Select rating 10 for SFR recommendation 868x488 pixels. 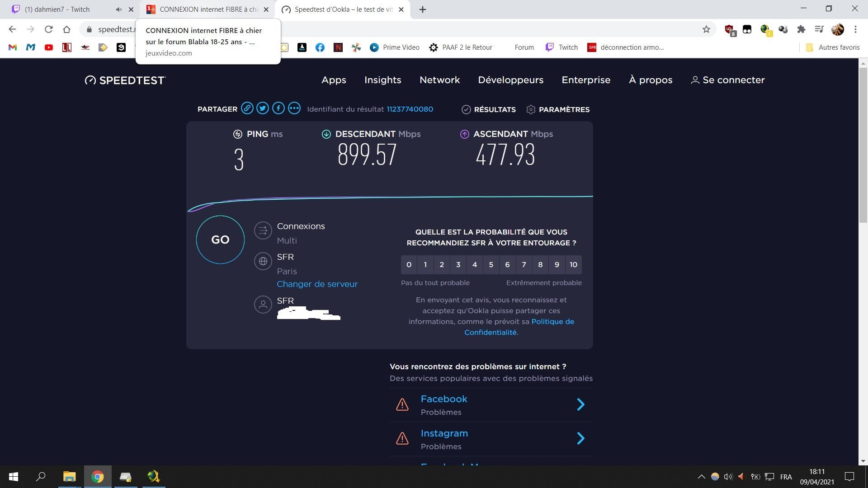[x=573, y=265]
